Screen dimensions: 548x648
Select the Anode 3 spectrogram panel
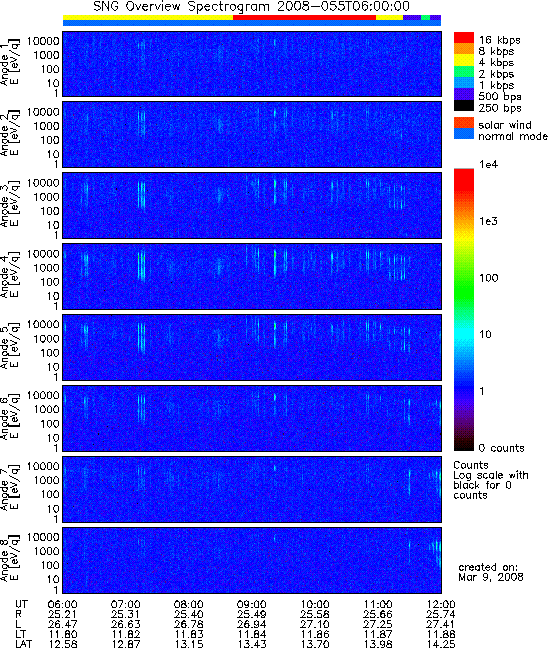(252, 206)
